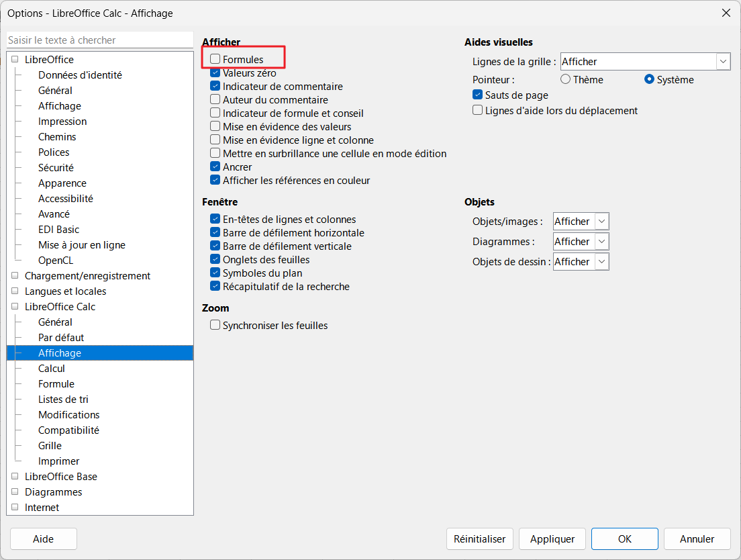Viewport: 741px width, 560px height.
Task: Enable Auteur du commentaire
Action: click(x=215, y=100)
